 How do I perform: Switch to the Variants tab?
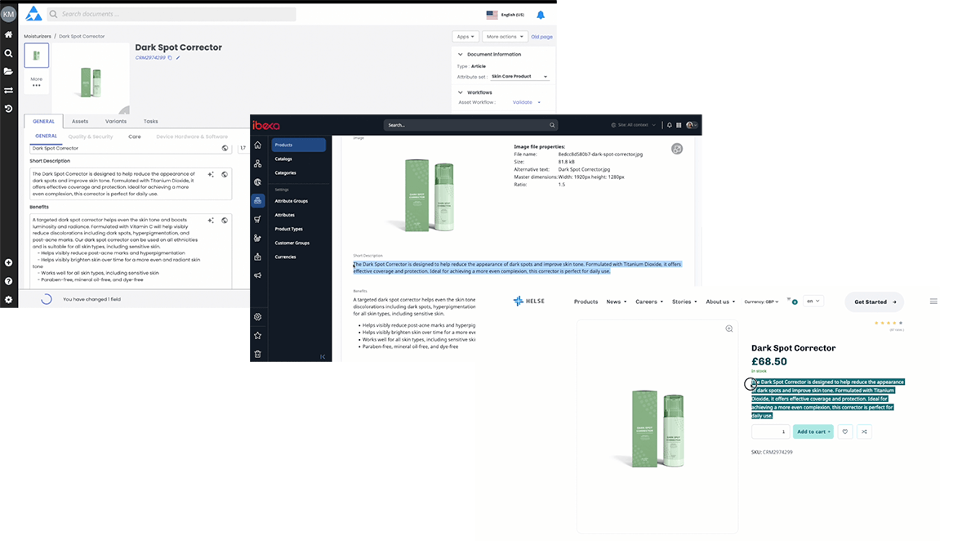pos(116,121)
